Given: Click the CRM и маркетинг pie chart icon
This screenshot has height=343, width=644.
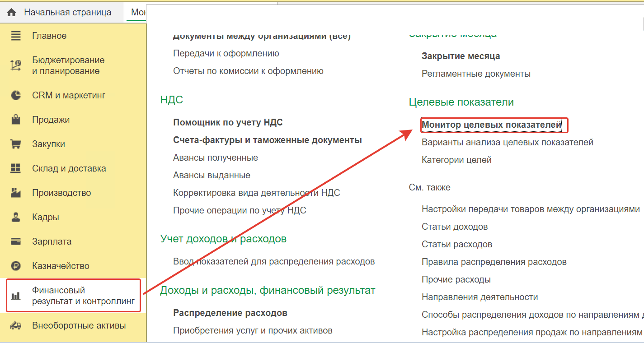Looking at the screenshot, I should tap(16, 96).
